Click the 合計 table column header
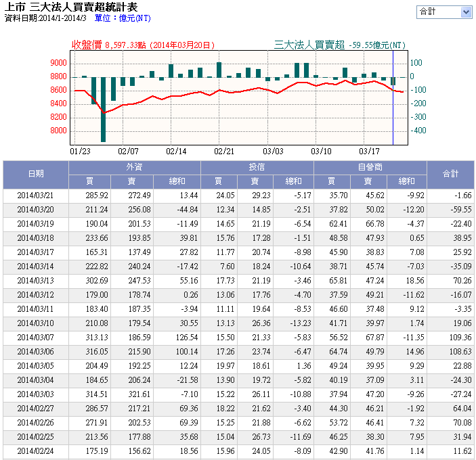Viewport: 476px width, 460px height. click(x=450, y=174)
